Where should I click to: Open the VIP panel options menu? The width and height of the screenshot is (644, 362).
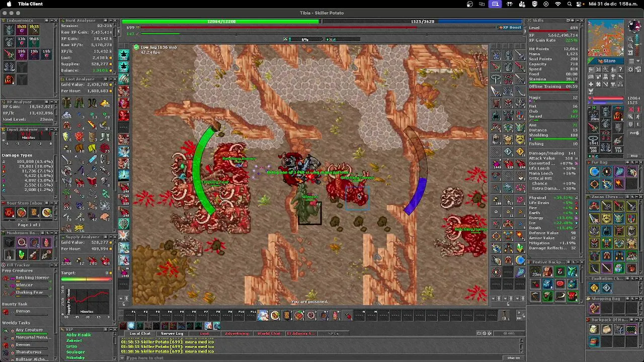tap(105, 329)
